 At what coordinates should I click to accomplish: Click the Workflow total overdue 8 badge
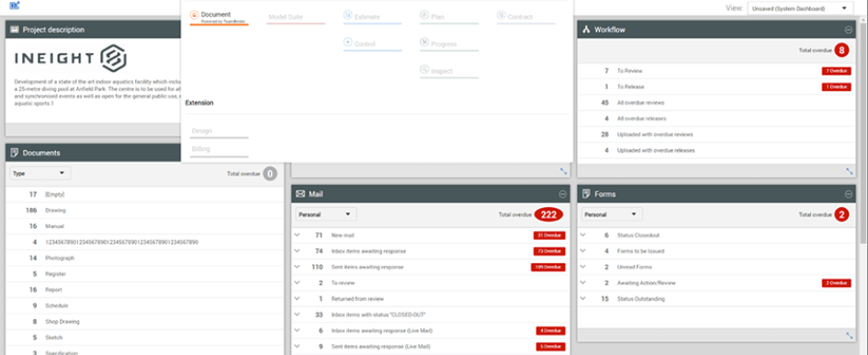pyautogui.click(x=841, y=51)
